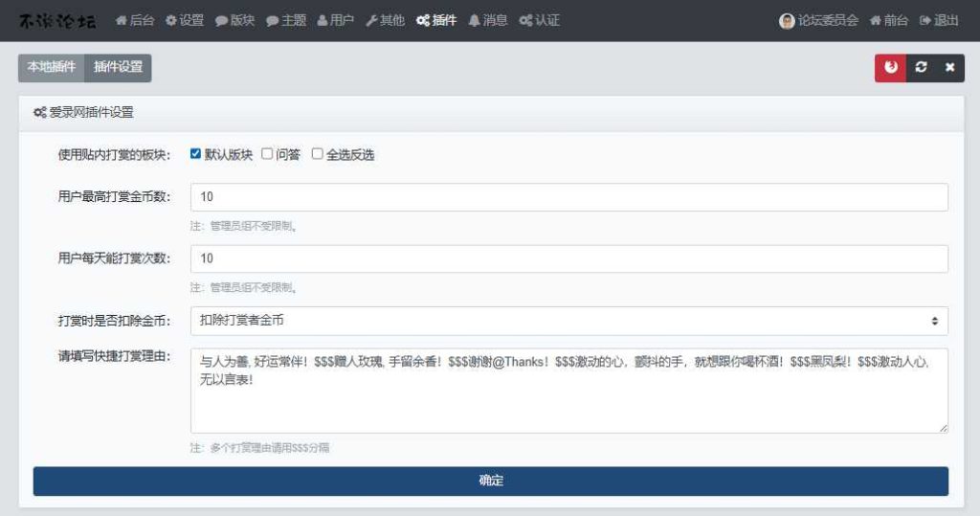980x516 pixels.
Task: Click the red icon button
Action: pos(891,68)
